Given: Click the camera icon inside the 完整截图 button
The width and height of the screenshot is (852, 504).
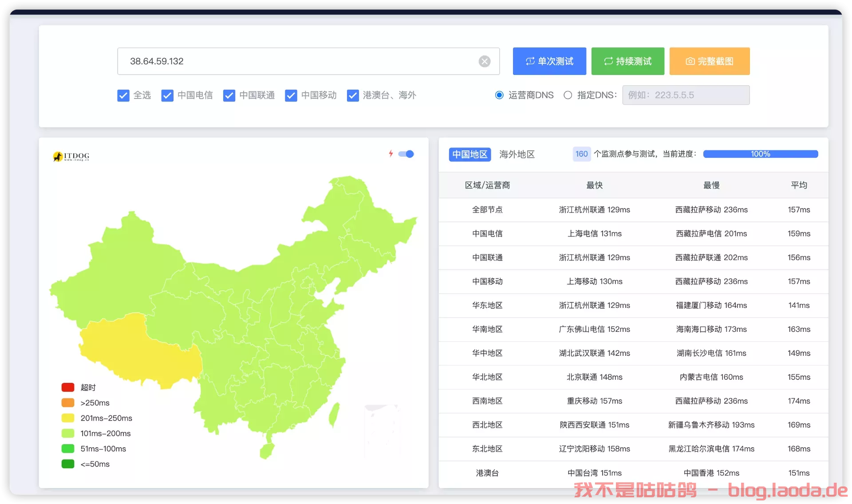Looking at the screenshot, I should coord(690,61).
